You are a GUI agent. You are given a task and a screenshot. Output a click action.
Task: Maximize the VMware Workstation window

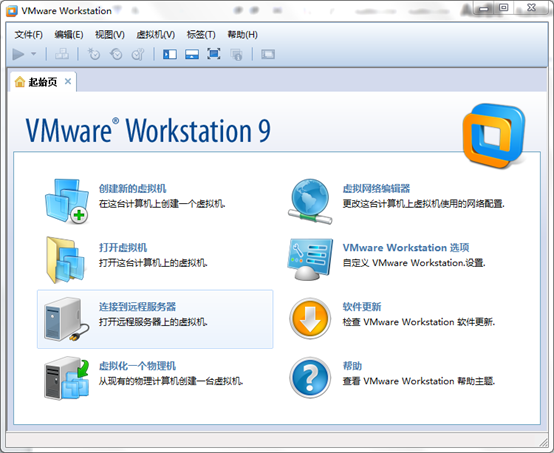[x=503, y=8]
